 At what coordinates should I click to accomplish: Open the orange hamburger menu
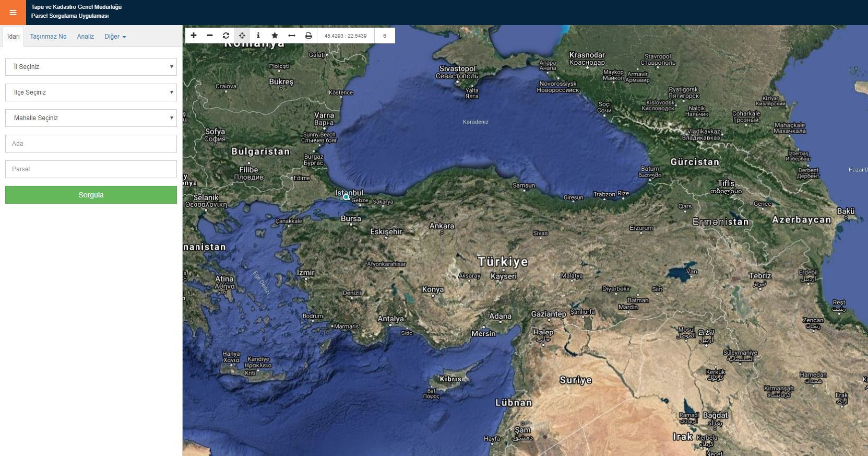(x=13, y=13)
